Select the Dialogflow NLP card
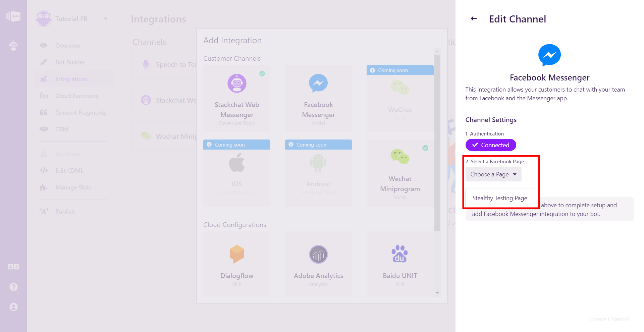This screenshot has width=644, height=332. (237, 264)
